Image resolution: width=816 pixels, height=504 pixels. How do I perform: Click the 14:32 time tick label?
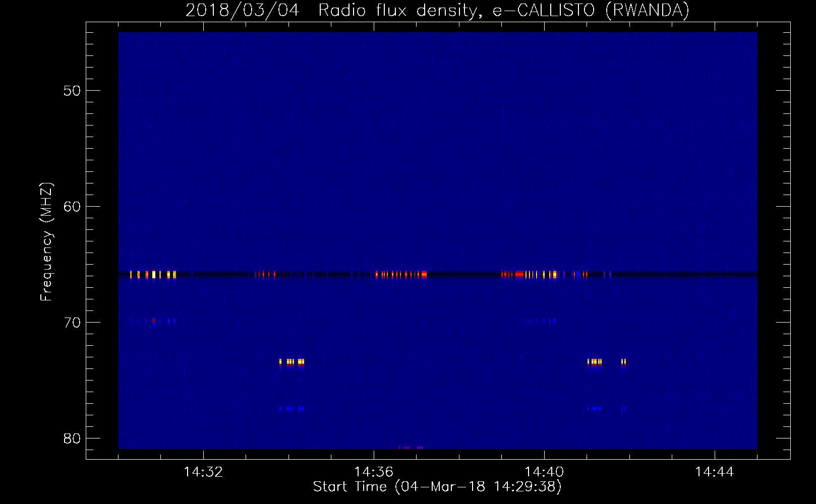pyautogui.click(x=203, y=472)
